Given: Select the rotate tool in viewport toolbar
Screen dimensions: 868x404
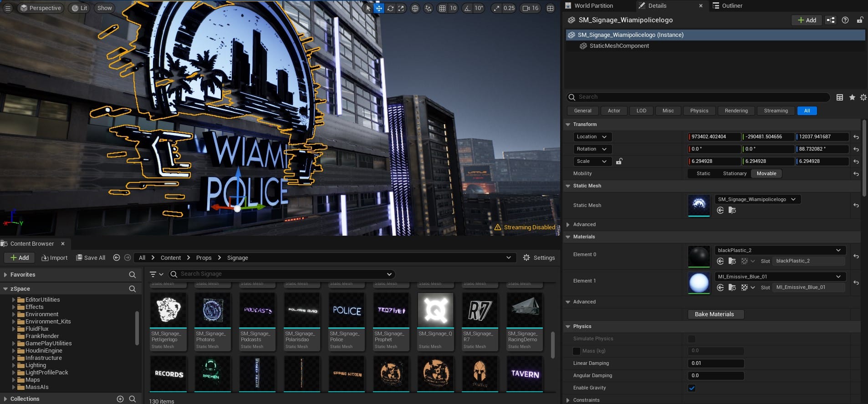Looking at the screenshot, I should click(x=390, y=8).
